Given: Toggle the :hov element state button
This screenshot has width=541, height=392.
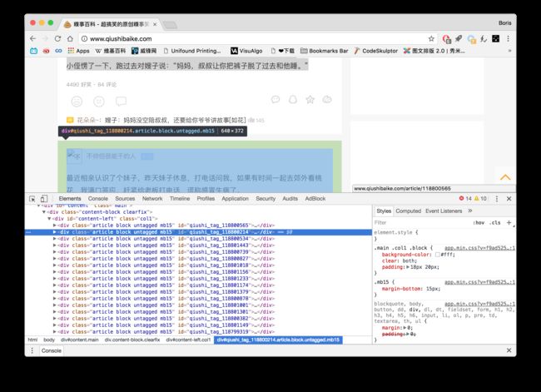Looking at the screenshot, I should [479, 223].
